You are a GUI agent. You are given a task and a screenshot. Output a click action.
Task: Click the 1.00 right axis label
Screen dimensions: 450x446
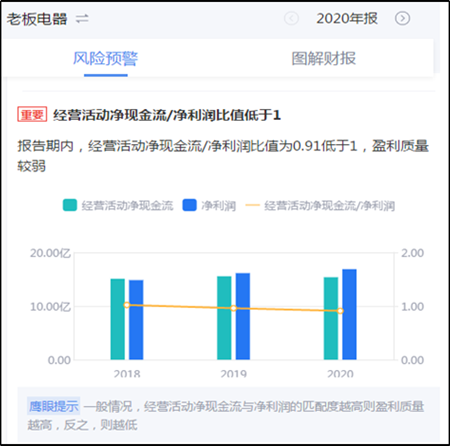pos(412,307)
